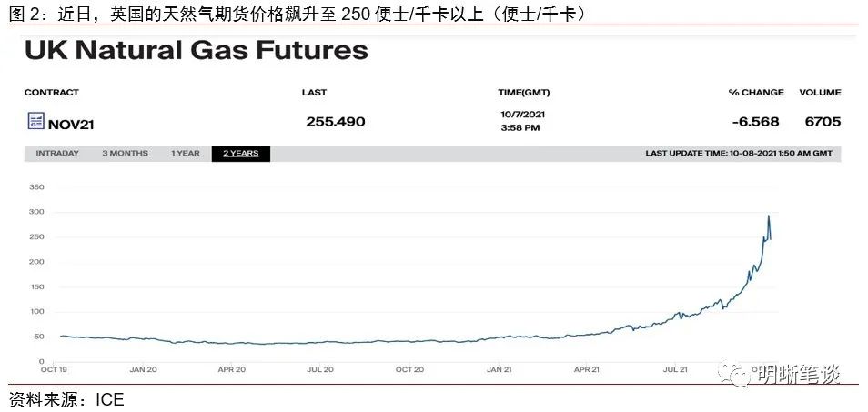This screenshot has width=868, height=412.
Task: Click the WeChat logo watermark icon
Action: (x=733, y=375)
